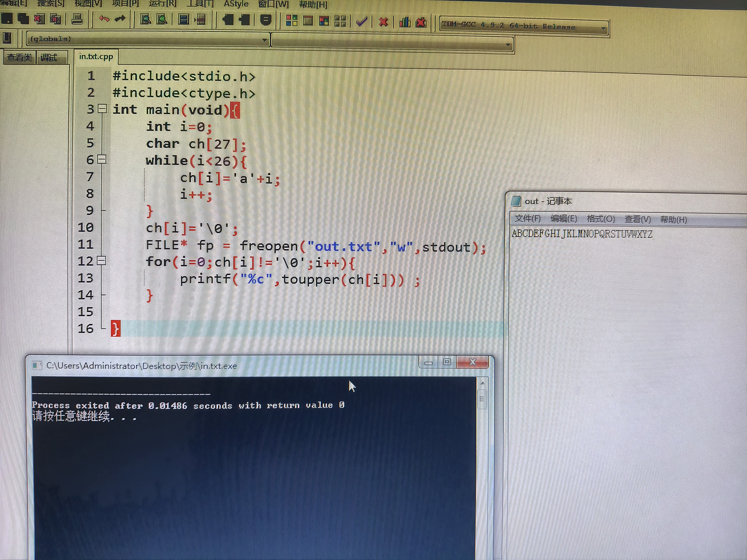The width and height of the screenshot is (747, 560).
Task: Open the (globals) scope dropdown
Action: point(264,40)
